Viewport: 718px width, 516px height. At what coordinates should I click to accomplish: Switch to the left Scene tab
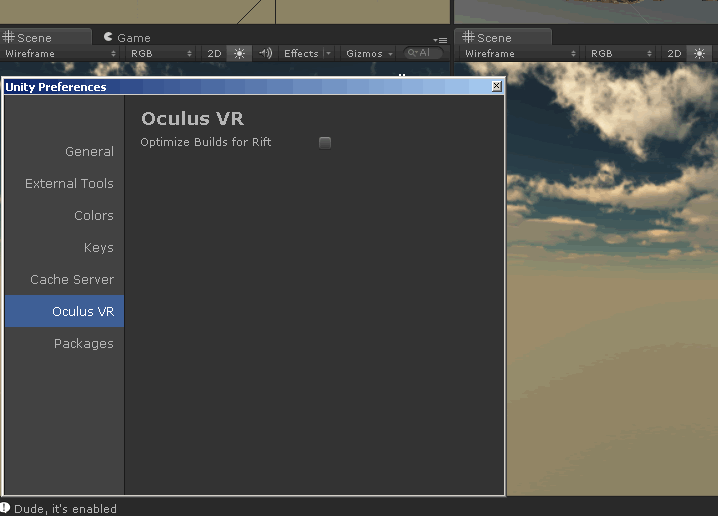45,38
